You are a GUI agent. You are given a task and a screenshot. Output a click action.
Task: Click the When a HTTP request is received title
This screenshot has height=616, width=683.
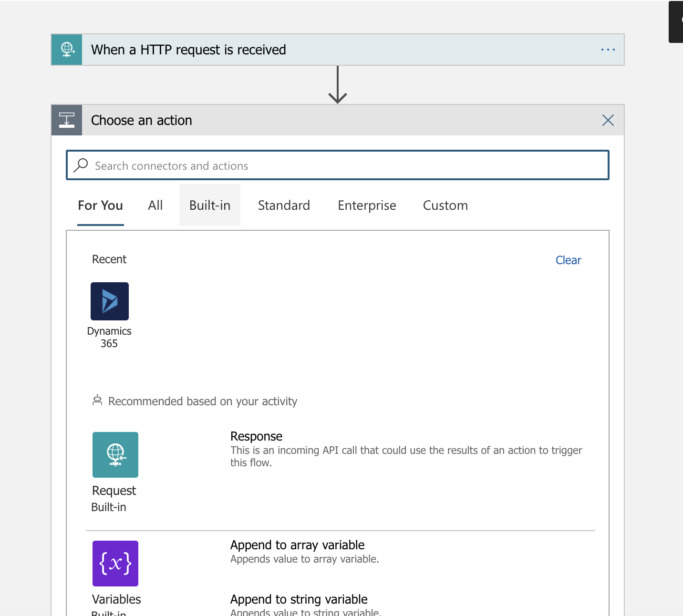(188, 50)
